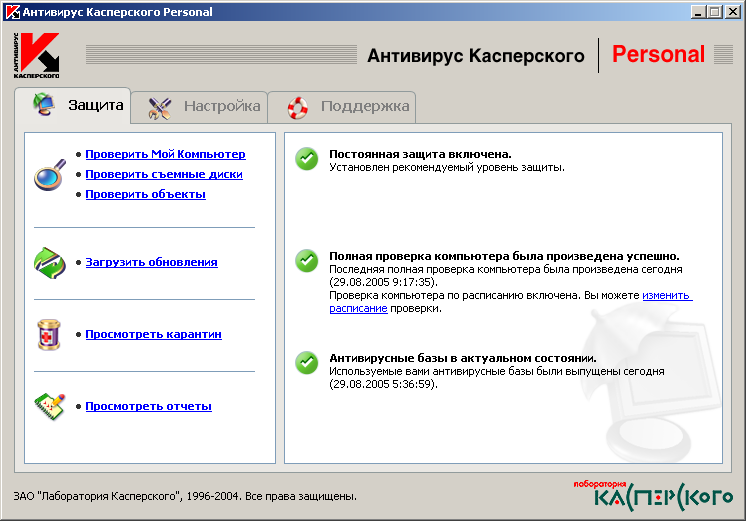The height and width of the screenshot is (521, 746).
Task: Open Просмотреть отчеты link
Action: (x=148, y=406)
